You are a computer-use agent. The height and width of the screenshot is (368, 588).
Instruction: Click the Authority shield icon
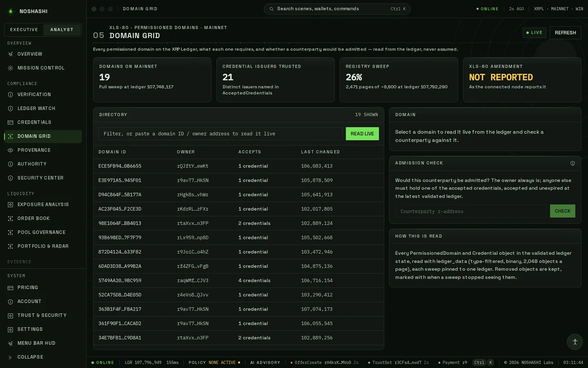pos(11,164)
